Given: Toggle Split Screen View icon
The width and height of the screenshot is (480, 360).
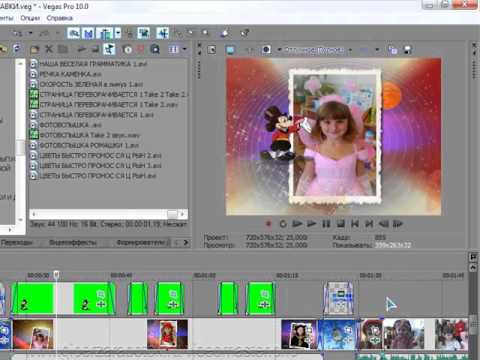Looking at the screenshot, I should coord(266,50).
